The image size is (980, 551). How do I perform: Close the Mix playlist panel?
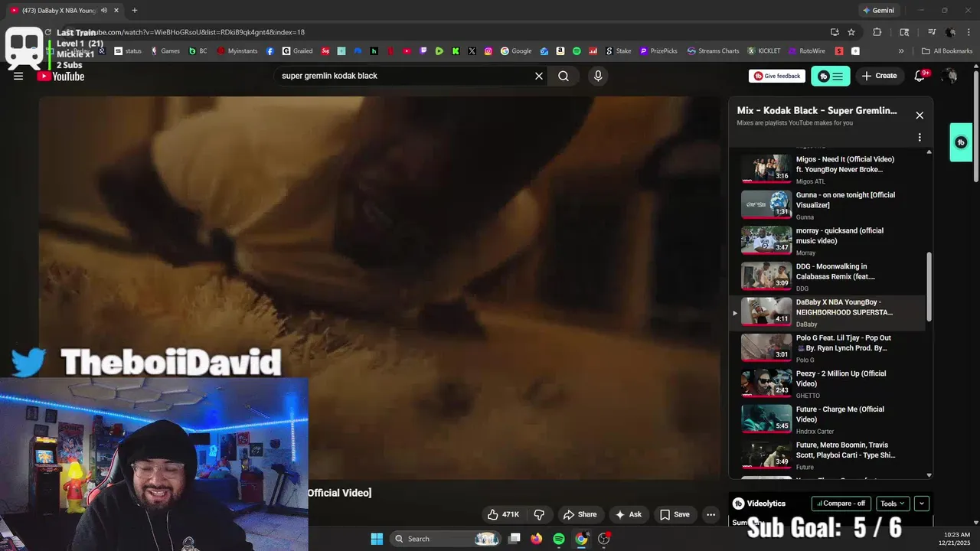pos(920,116)
